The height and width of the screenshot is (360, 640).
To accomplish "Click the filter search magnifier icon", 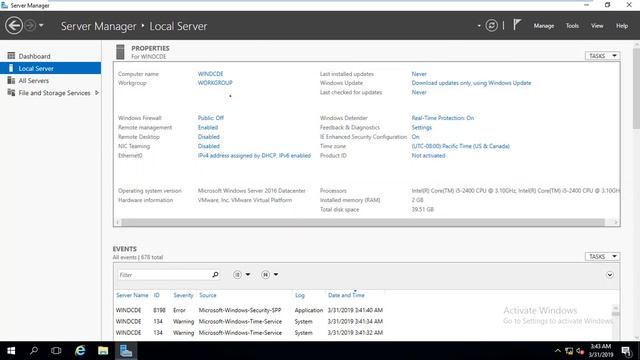I will (x=216, y=275).
